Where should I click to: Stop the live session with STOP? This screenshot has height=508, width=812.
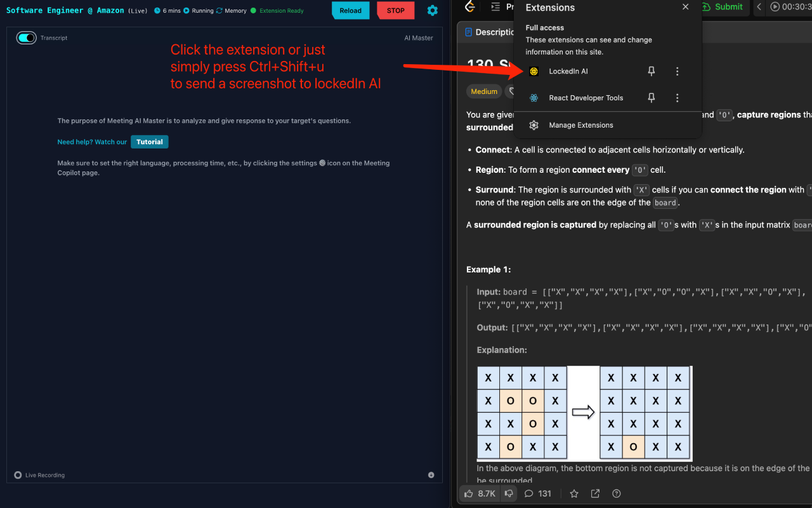click(x=396, y=10)
